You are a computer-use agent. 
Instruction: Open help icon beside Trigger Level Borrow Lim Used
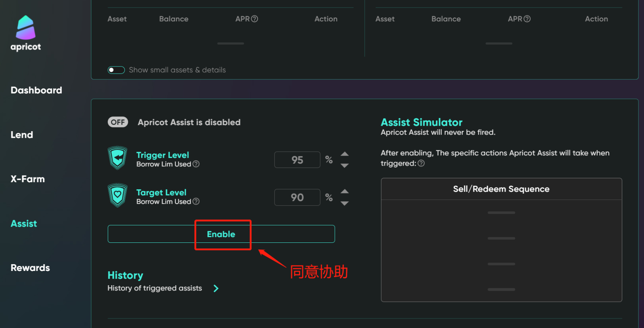(196, 164)
